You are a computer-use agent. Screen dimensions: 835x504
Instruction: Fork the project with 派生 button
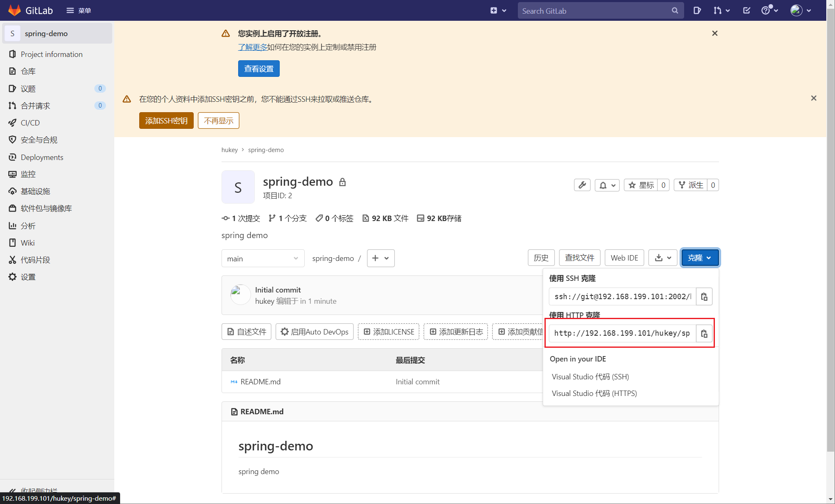point(691,185)
